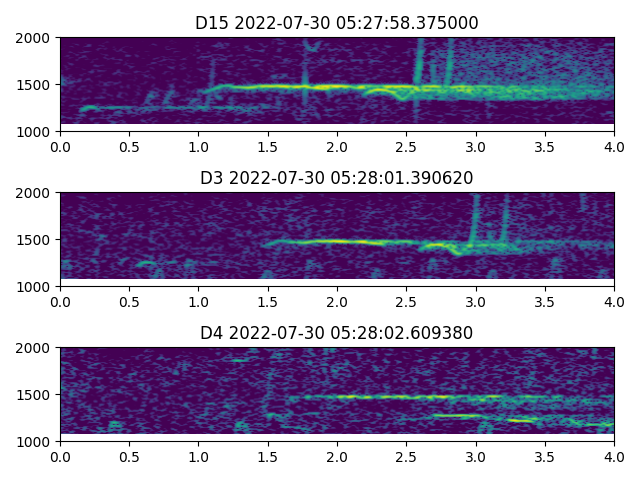
Task: Click the 4.0 x-axis tick under D15
Action: coord(614,147)
